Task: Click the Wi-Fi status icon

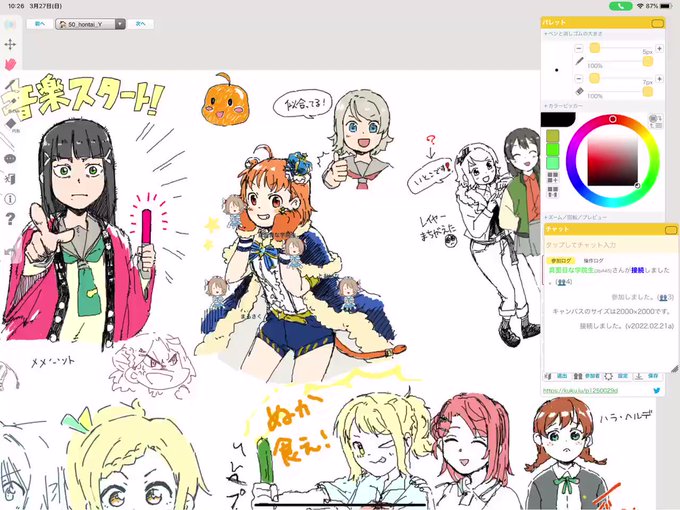Action: tap(640, 6)
